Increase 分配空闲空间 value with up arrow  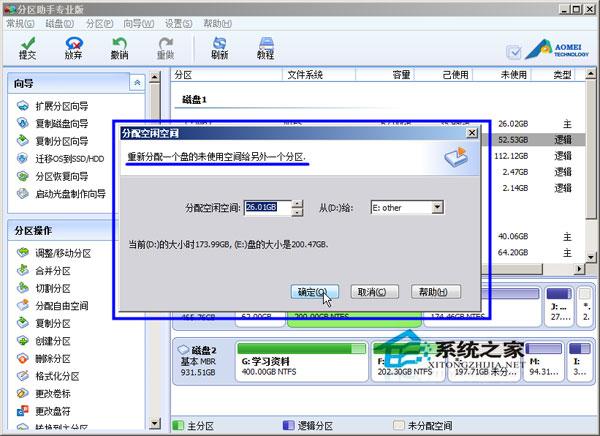pyautogui.click(x=297, y=204)
